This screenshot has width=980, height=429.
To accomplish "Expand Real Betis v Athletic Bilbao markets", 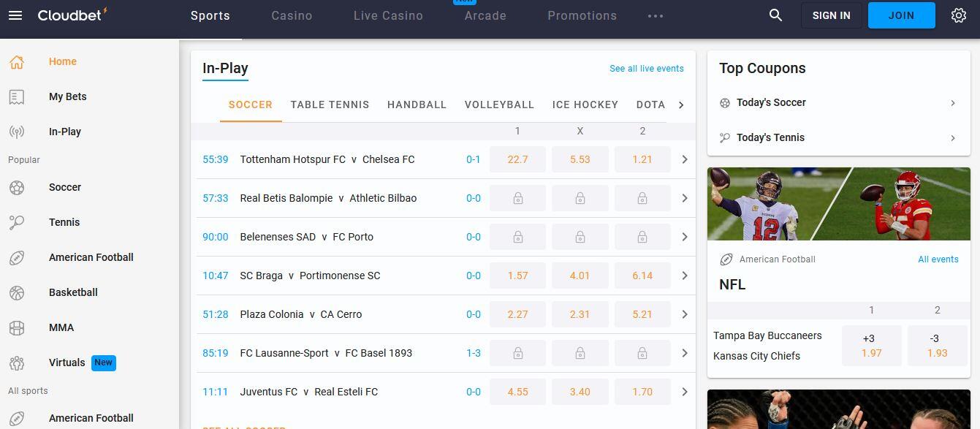I will pos(685,198).
